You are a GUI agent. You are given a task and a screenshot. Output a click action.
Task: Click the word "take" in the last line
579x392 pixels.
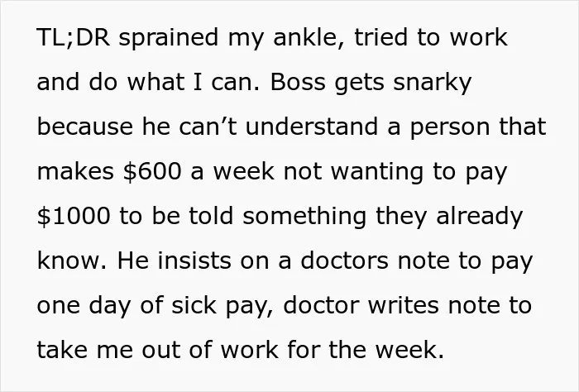[62, 351]
